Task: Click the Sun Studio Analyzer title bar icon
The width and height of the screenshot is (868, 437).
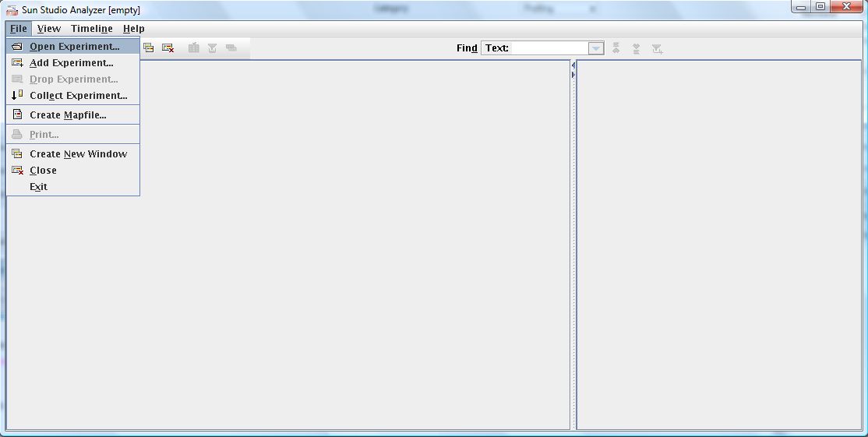Action: pyautogui.click(x=12, y=10)
